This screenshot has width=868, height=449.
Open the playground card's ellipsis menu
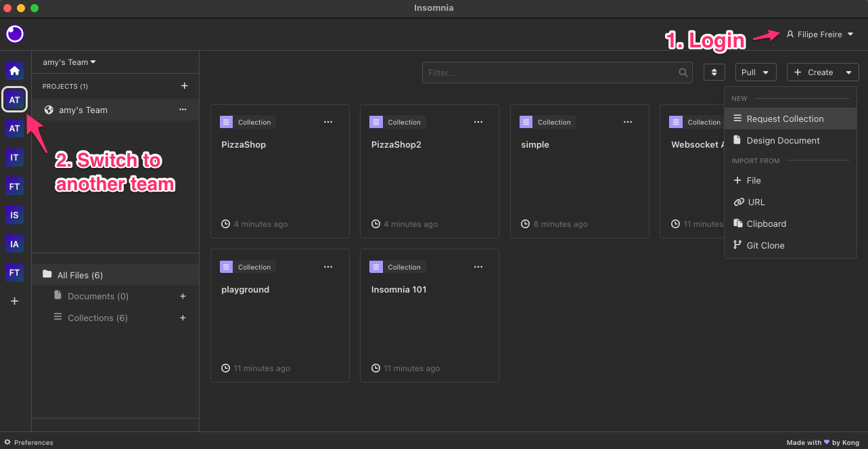(328, 267)
